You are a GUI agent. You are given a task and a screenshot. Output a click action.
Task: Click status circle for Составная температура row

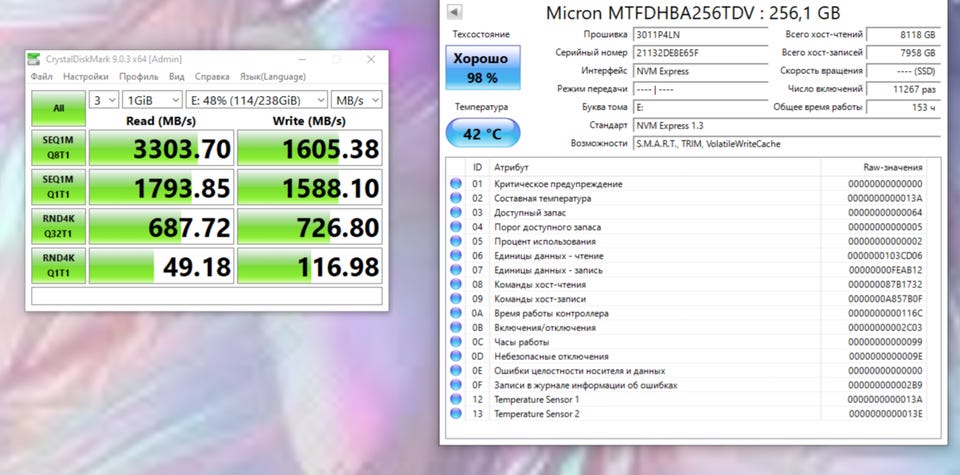coord(456,198)
